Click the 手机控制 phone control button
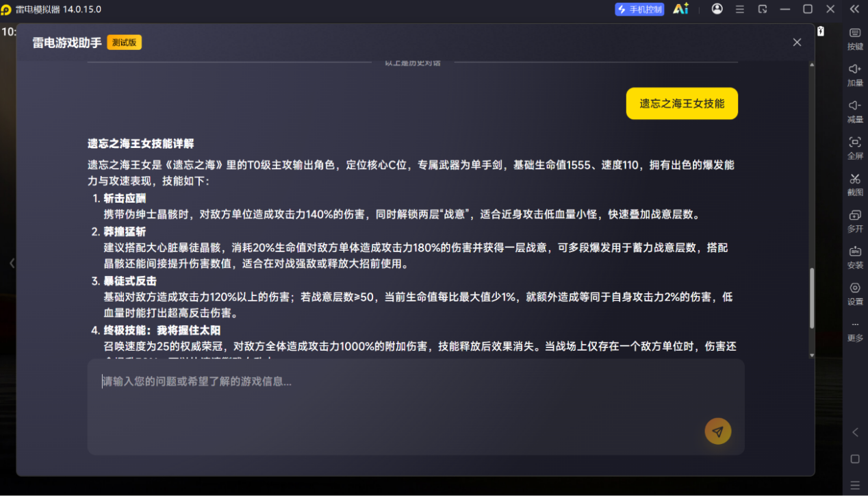Image resolution: width=868 pixels, height=496 pixels. [639, 9]
